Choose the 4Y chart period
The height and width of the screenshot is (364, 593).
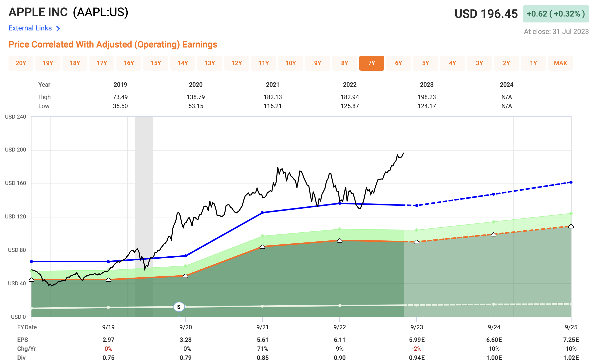click(453, 63)
